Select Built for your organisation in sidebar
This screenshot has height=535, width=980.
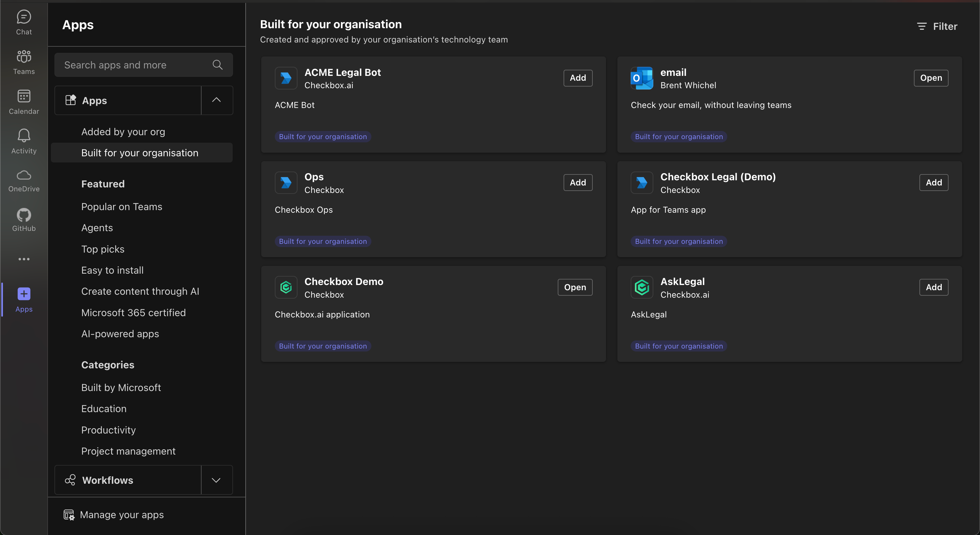coord(142,153)
